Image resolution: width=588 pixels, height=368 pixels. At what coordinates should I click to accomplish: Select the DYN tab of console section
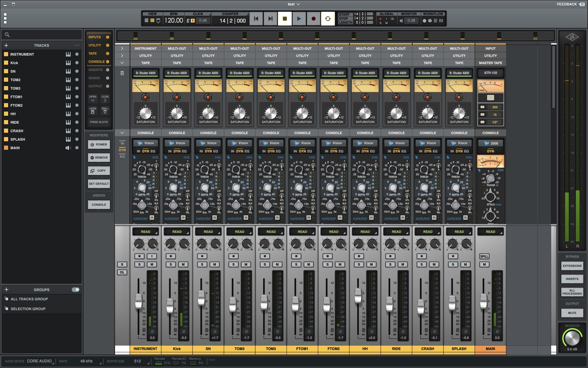coord(122,150)
